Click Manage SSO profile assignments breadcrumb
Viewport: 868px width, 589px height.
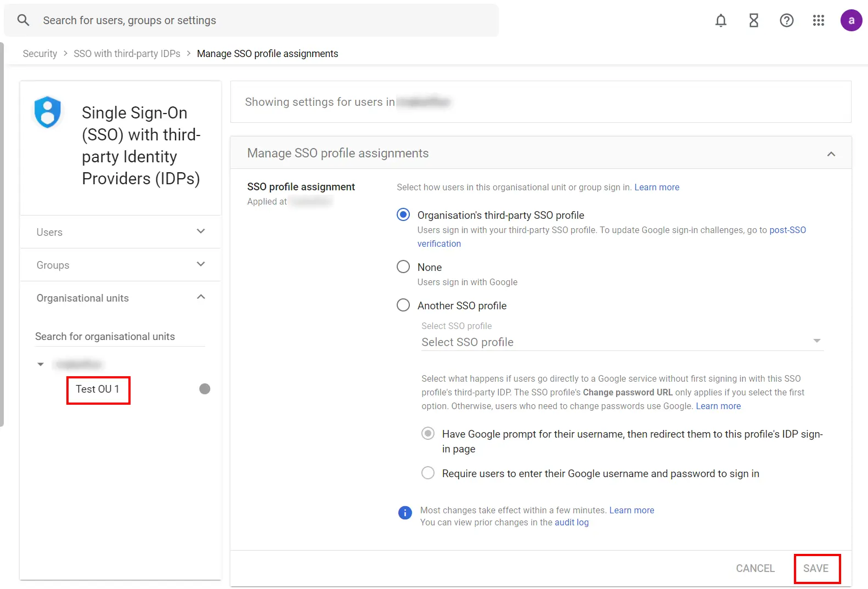pyautogui.click(x=267, y=54)
